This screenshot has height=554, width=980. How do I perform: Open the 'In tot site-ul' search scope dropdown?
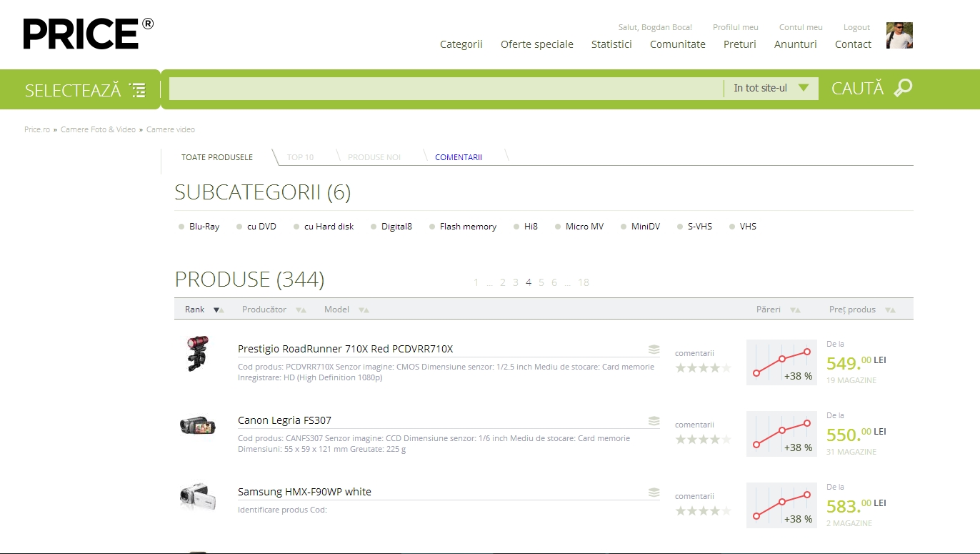point(771,88)
